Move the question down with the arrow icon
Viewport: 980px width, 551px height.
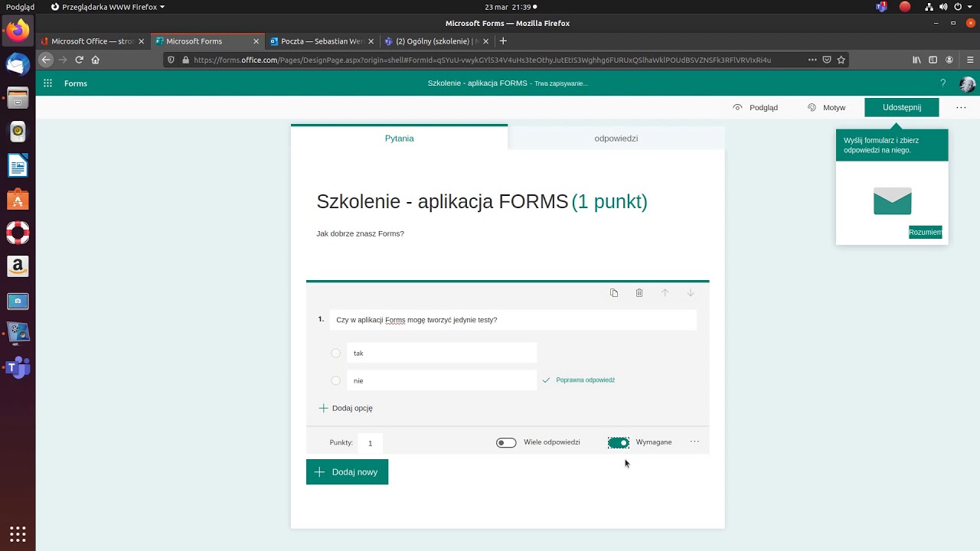(691, 293)
